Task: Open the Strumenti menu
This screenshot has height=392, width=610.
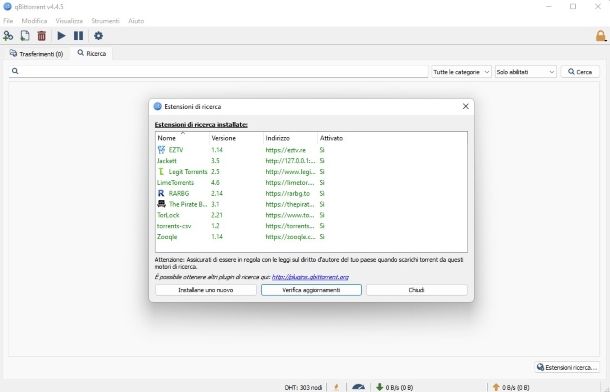Action: [x=105, y=21]
